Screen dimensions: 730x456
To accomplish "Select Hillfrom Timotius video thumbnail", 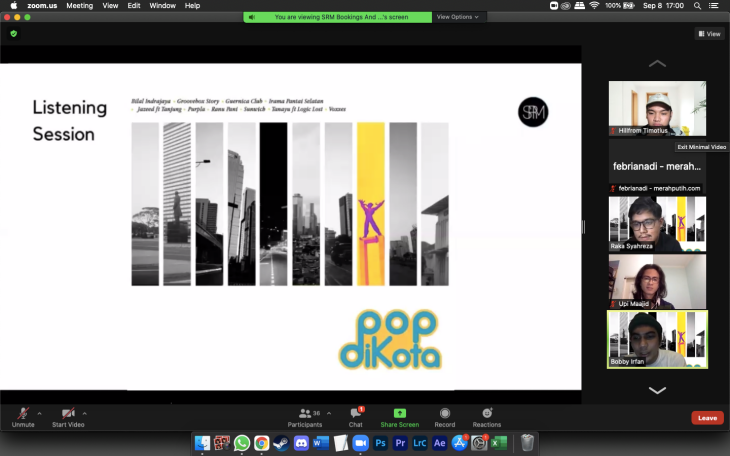I will click(x=657, y=109).
